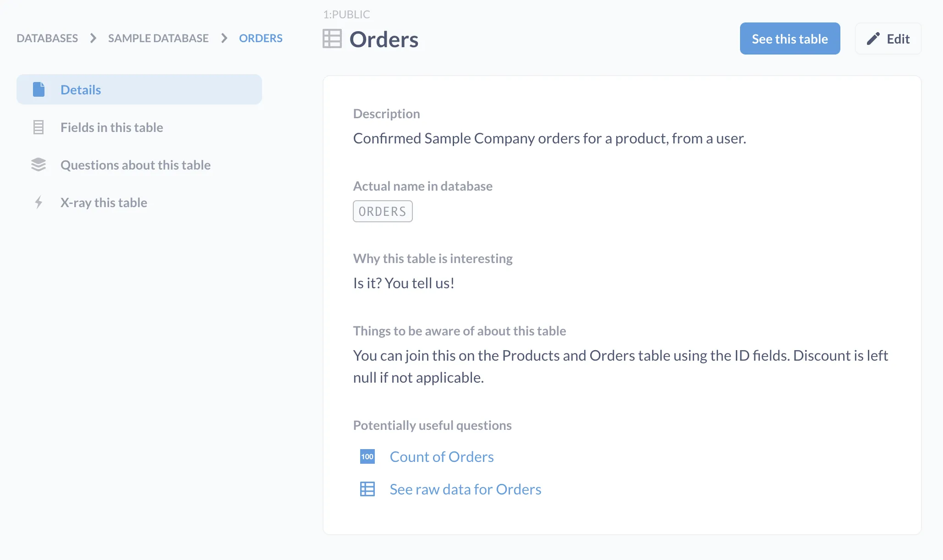Click the Count of Orders metric icon

tap(367, 456)
